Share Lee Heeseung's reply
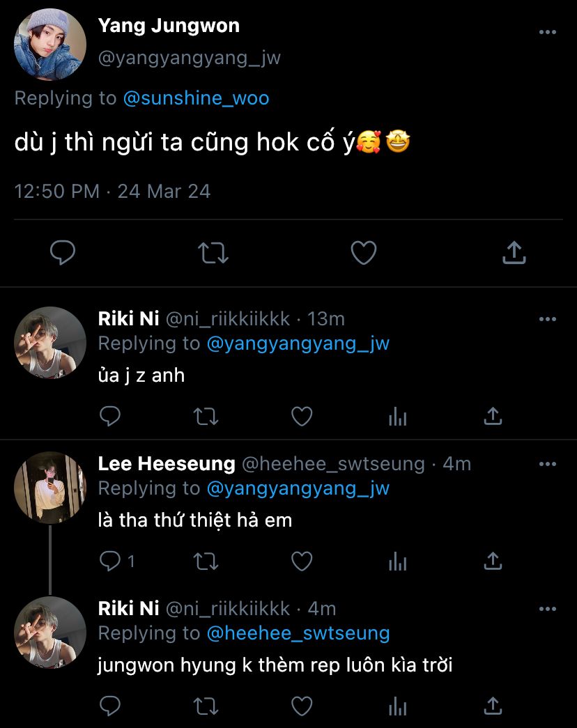The width and height of the screenshot is (577, 728). click(x=493, y=561)
